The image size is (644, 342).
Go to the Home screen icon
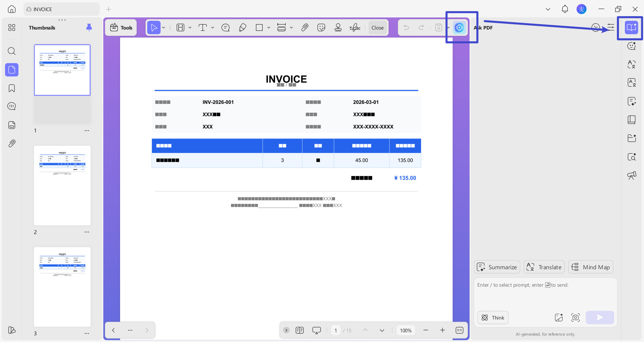tap(12, 9)
